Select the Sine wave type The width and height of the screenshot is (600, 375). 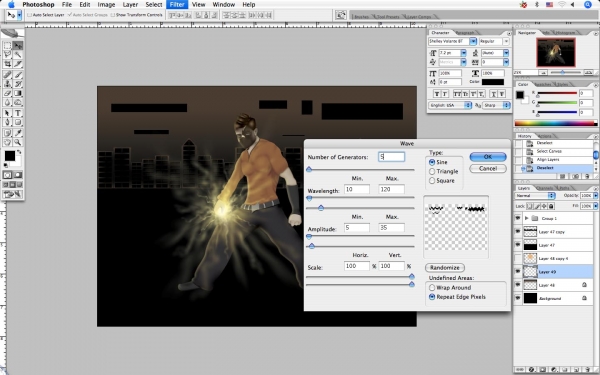pyautogui.click(x=432, y=162)
